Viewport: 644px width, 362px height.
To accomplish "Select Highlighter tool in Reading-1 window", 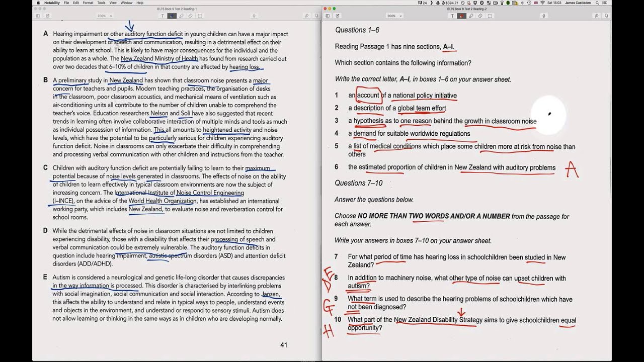I will click(181, 16).
